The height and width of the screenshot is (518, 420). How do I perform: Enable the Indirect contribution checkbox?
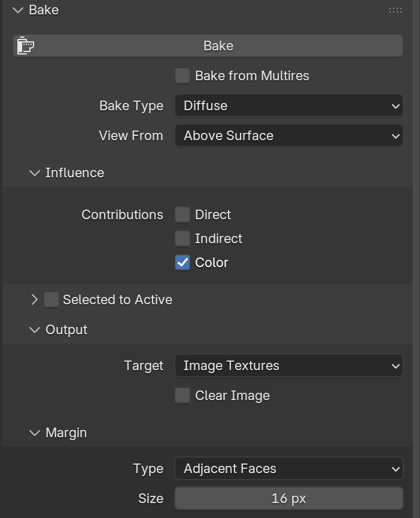182,238
